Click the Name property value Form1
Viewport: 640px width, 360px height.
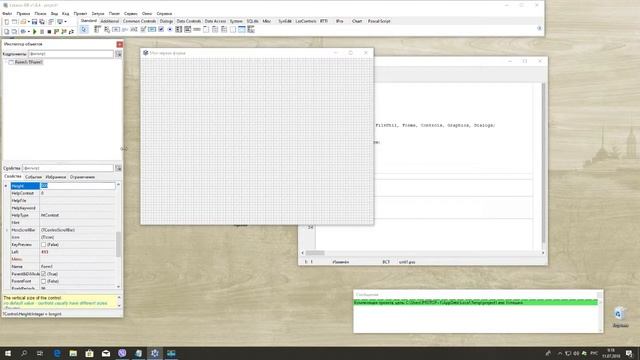click(47, 267)
